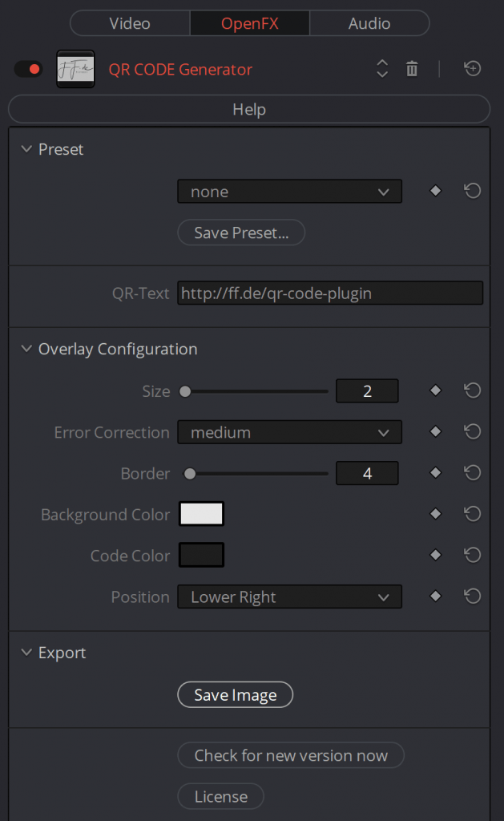Toggle the QR CODE Generator enable switch
Image resolution: width=504 pixels, height=821 pixels.
pos(27,69)
